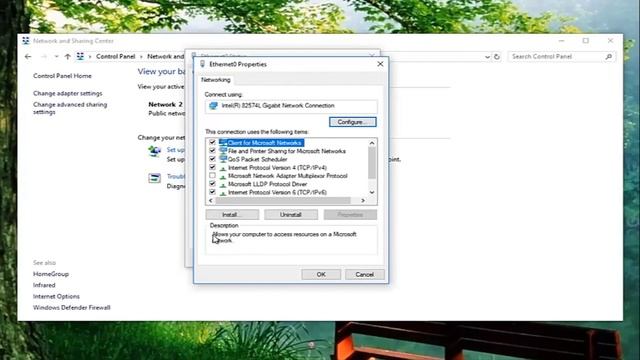
Task: Click the TCP/IPv4 protocol icon
Action: pyautogui.click(x=223, y=168)
